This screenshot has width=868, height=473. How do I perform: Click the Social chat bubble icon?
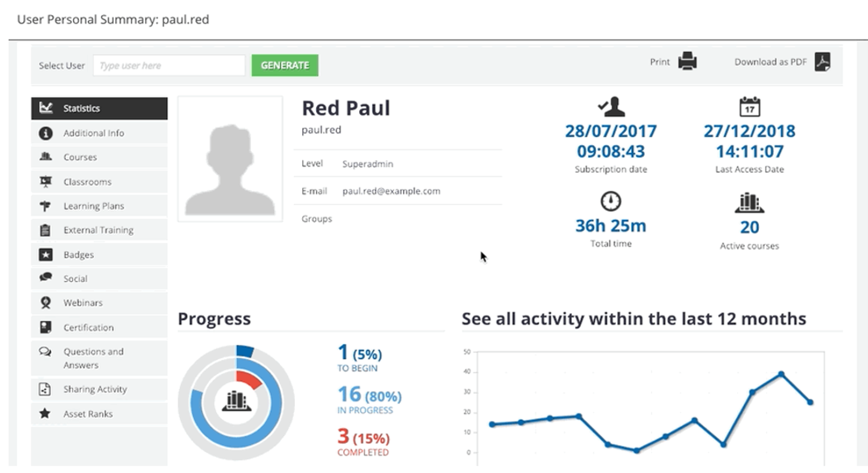pyautogui.click(x=46, y=278)
